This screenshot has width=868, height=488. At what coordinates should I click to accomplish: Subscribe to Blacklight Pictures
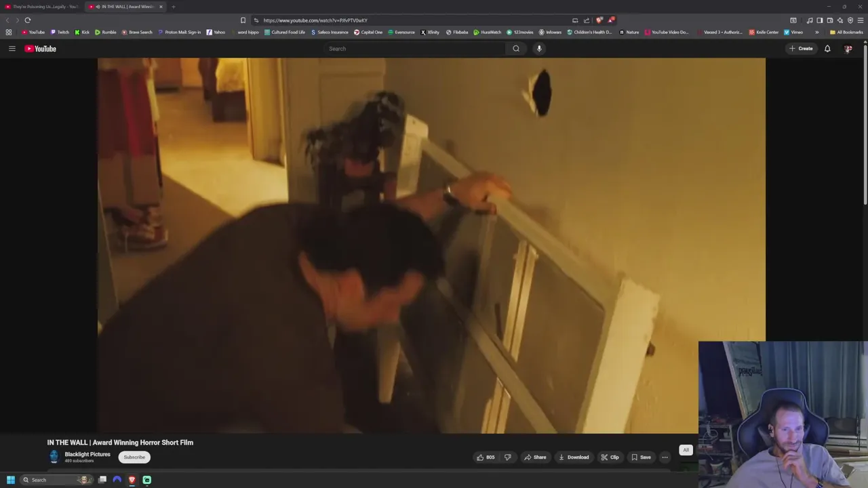point(134,457)
